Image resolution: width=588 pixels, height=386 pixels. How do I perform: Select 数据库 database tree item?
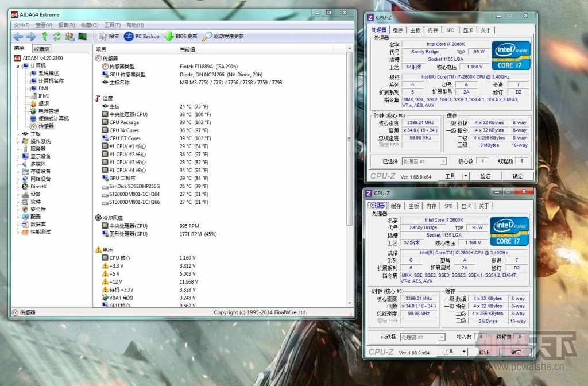coord(38,225)
